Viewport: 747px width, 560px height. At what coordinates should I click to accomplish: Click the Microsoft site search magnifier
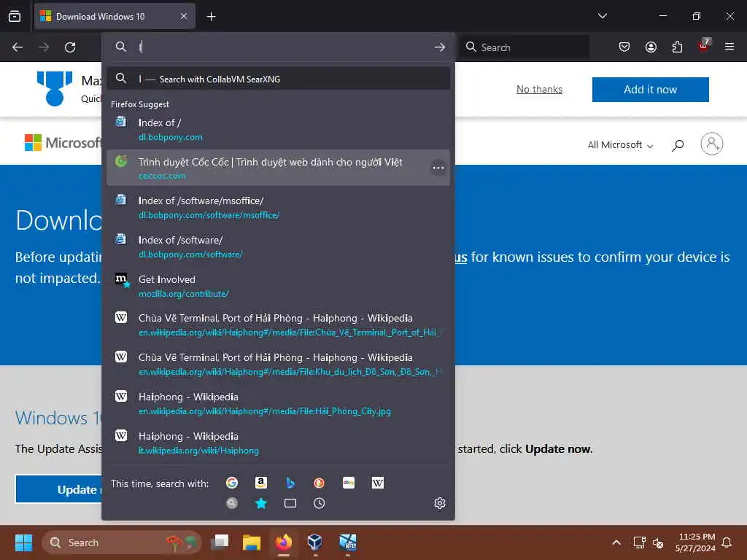coord(678,145)
